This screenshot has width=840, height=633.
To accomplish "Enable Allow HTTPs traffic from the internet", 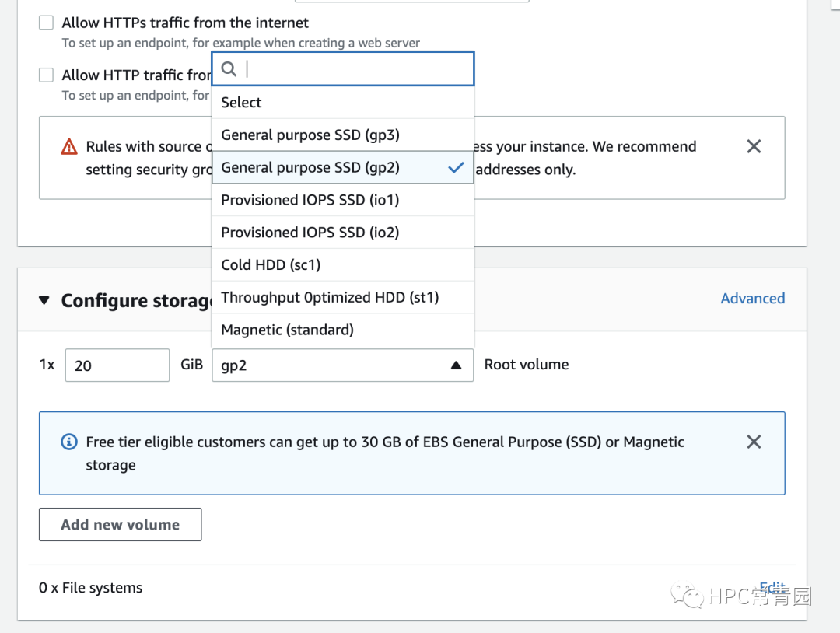I will coord(47,23).
